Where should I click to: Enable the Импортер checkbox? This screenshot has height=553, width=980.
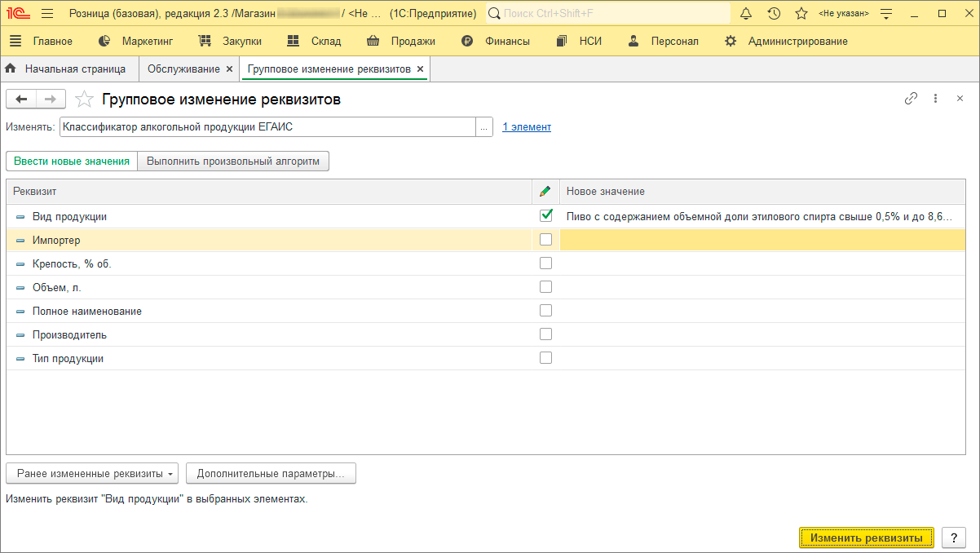point(546,240)
